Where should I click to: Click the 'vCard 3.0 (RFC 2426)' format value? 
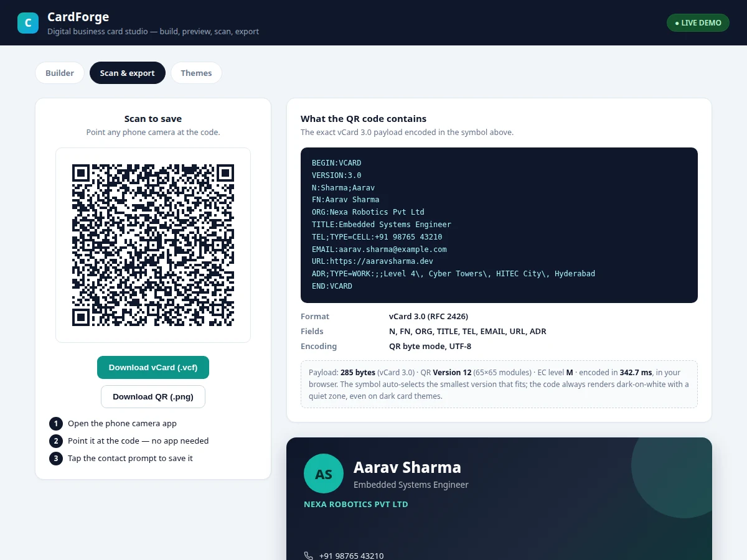point(429,317)
